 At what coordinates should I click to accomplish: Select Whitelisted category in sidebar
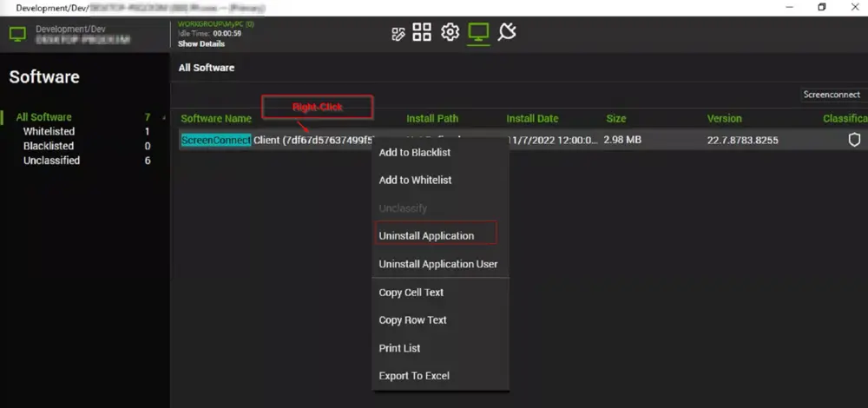[49, 131]
